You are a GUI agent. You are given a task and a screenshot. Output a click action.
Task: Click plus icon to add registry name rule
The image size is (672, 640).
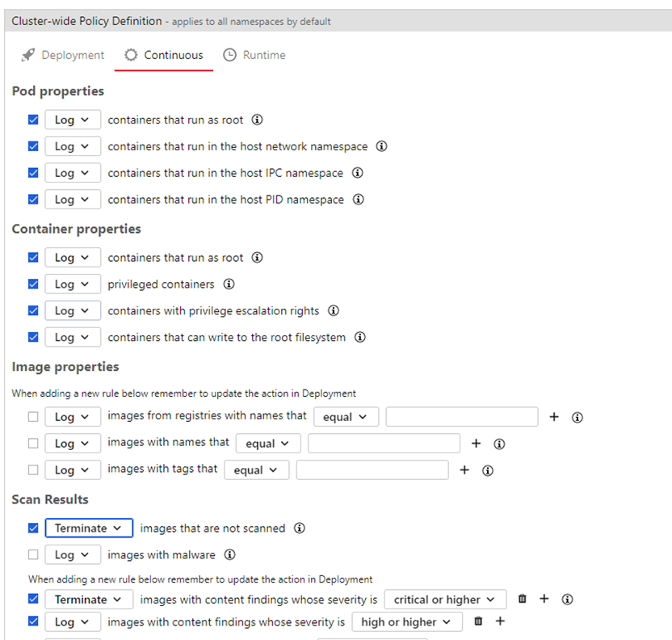coord(554,417)
